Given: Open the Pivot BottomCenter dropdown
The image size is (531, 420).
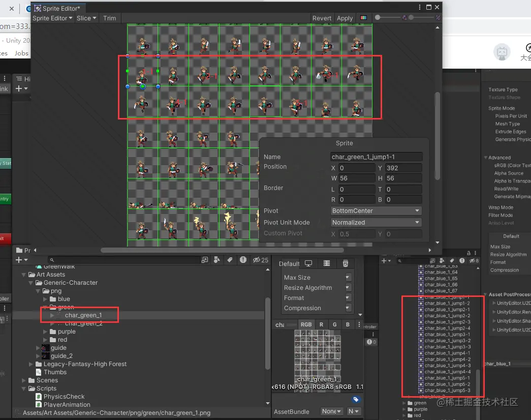Looking at the screenshot, I should (x=376, y=211).
